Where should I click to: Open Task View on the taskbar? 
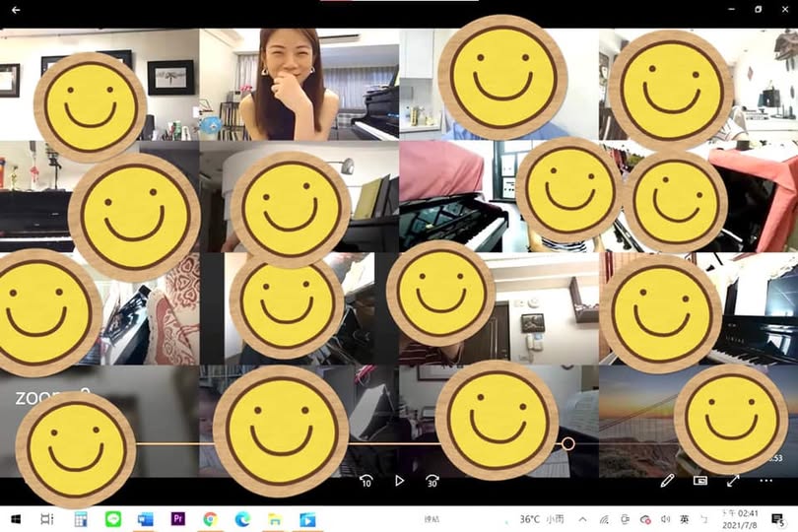46,519
